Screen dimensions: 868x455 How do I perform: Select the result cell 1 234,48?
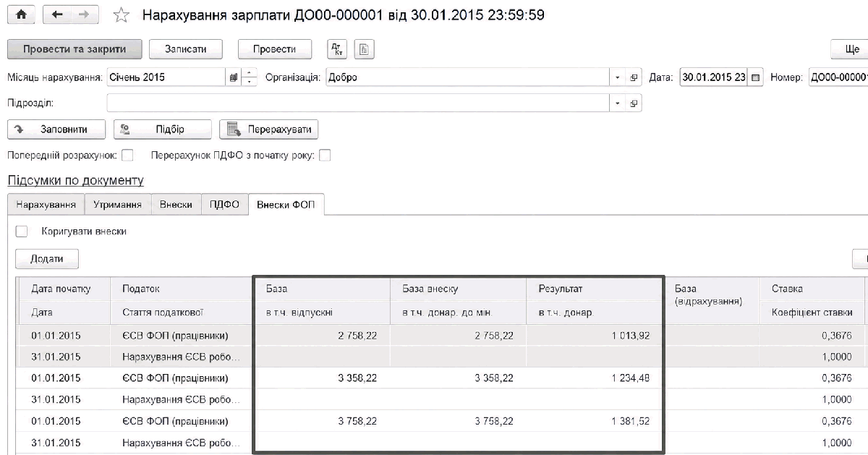click(x=595, y=378)
